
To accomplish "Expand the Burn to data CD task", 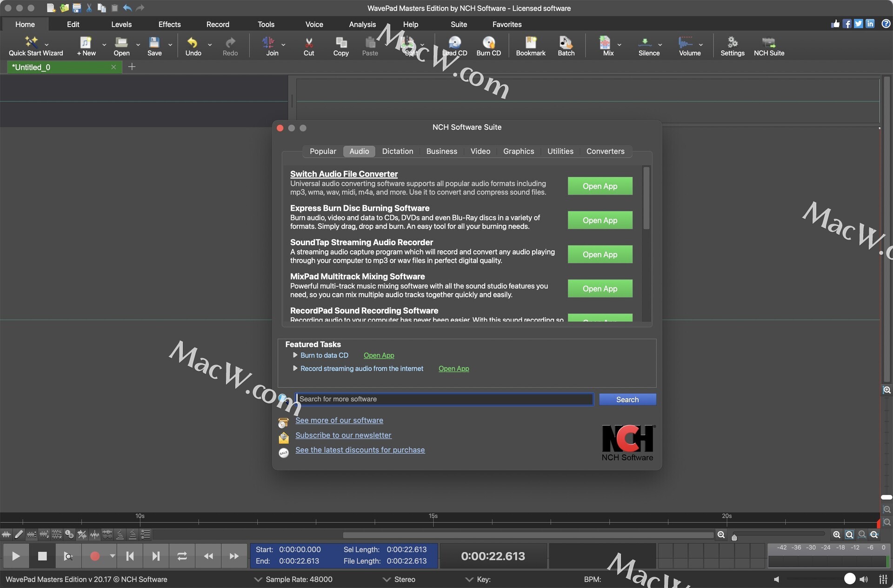I will pos(295,355).
